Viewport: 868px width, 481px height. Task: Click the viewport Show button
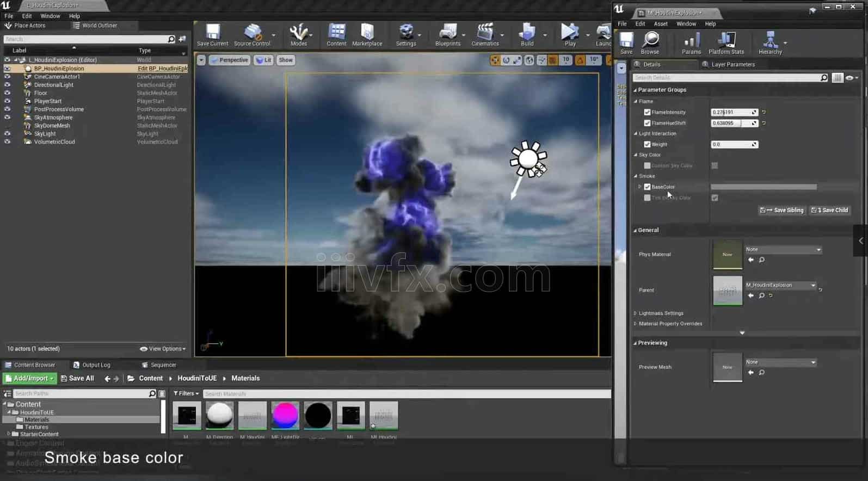pyautogui.click(x=286, y=60)
